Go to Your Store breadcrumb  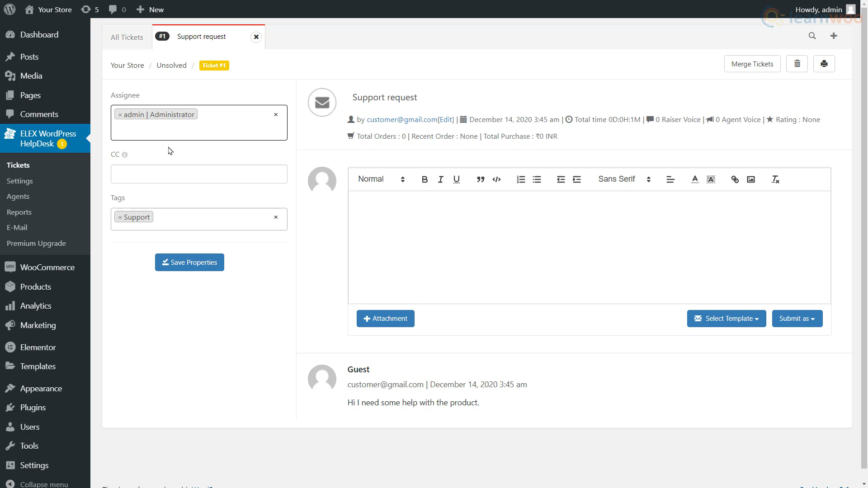click(x=127, y=66)
